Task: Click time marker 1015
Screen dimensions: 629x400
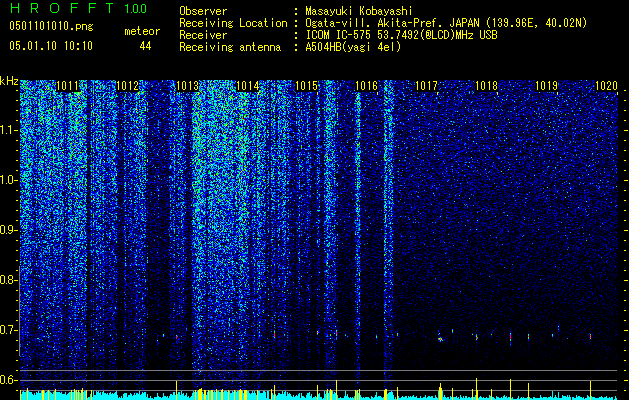Action: pos(306,86)
